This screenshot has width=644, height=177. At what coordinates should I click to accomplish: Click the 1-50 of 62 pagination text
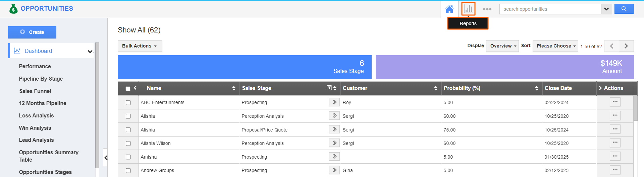(x=591, y=47)
